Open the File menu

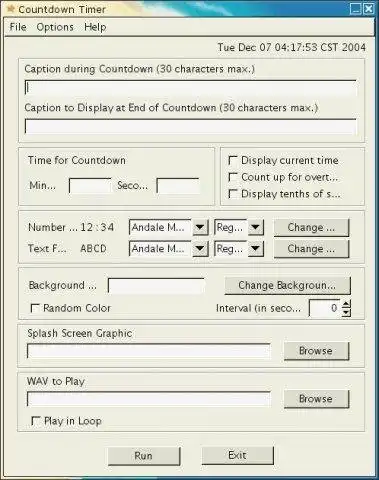click(x=18, y=27)
